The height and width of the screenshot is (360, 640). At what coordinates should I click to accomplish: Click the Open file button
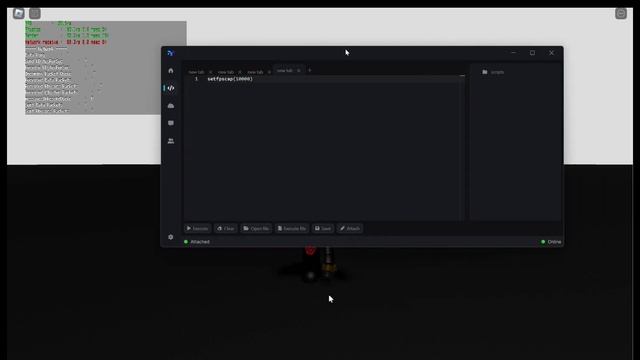256,229
